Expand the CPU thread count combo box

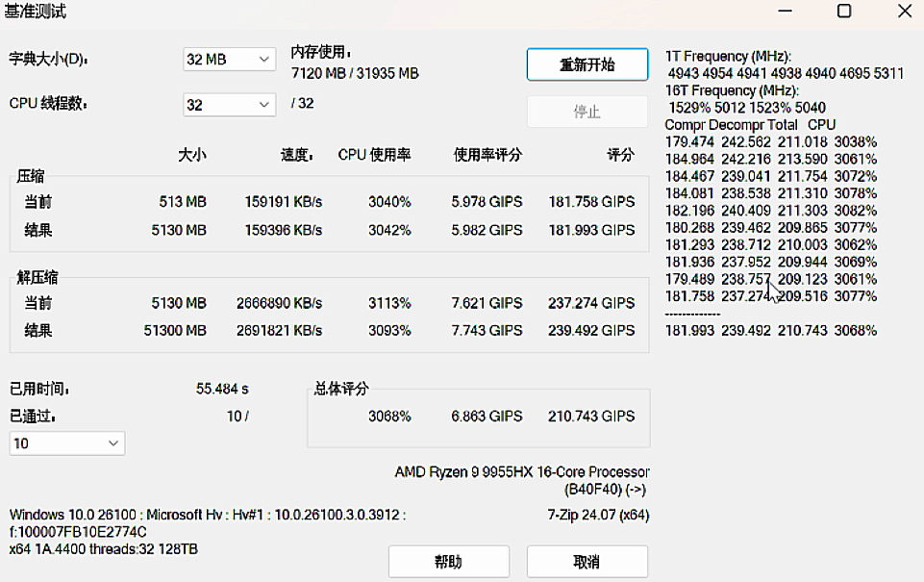pyautogui.click(x=229, y=104)
